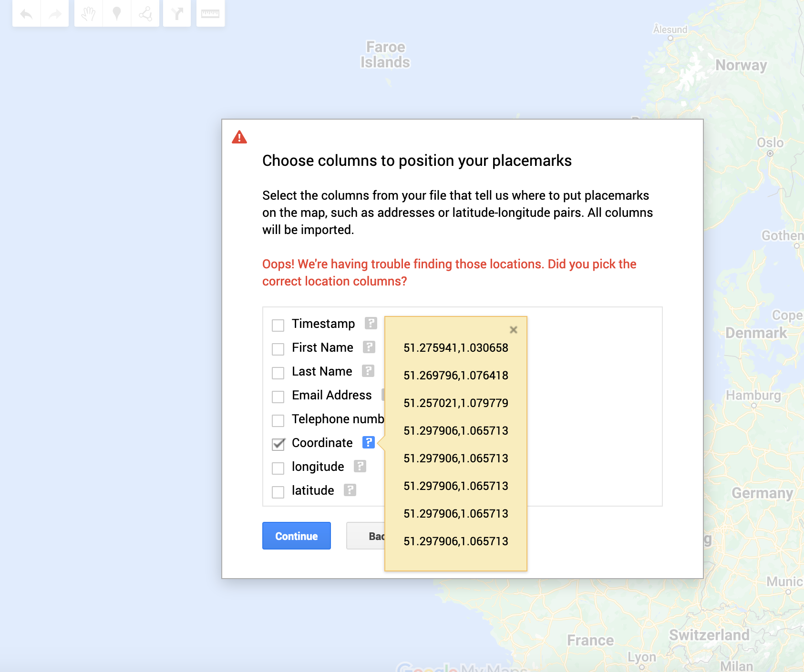Click the blue help icon beside Coordinate
The width and height of the screenshot is (804, 672).
coord(368,442)
